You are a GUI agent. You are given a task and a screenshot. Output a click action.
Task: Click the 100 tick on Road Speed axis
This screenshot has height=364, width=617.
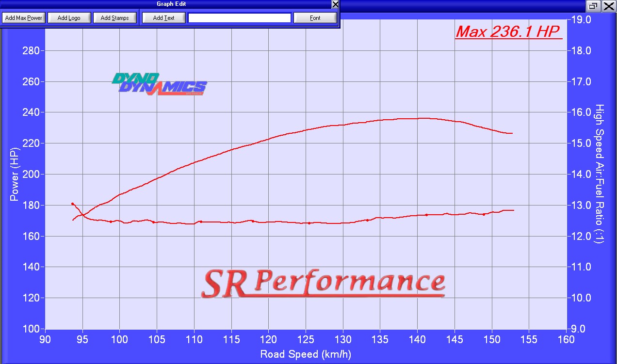pyautogui.click(x=119, y=339)
